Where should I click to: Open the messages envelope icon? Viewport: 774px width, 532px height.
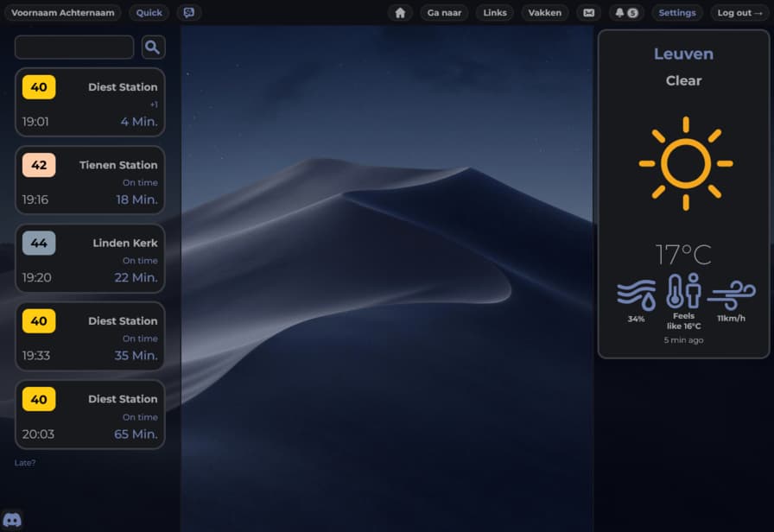(x=588, y=13)
